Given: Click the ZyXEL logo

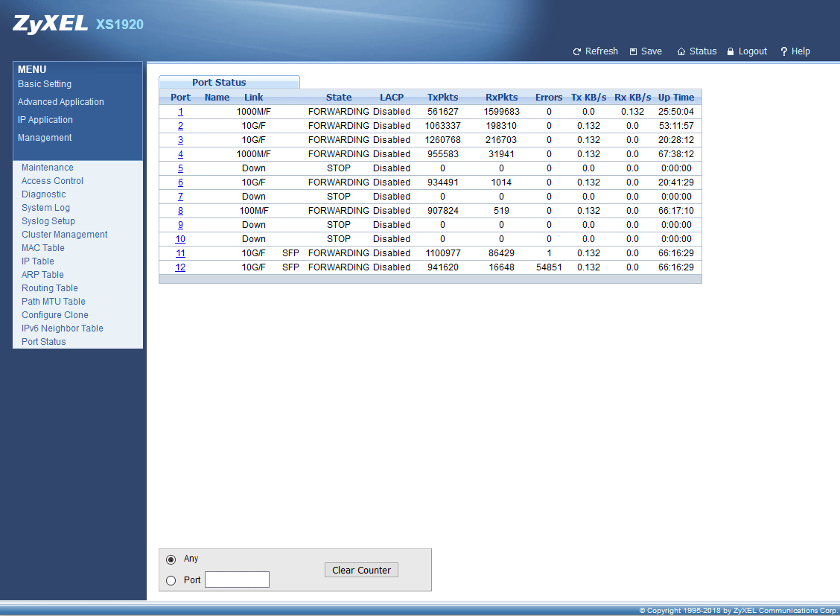Looking at the screenshot, I should (50, 24).
